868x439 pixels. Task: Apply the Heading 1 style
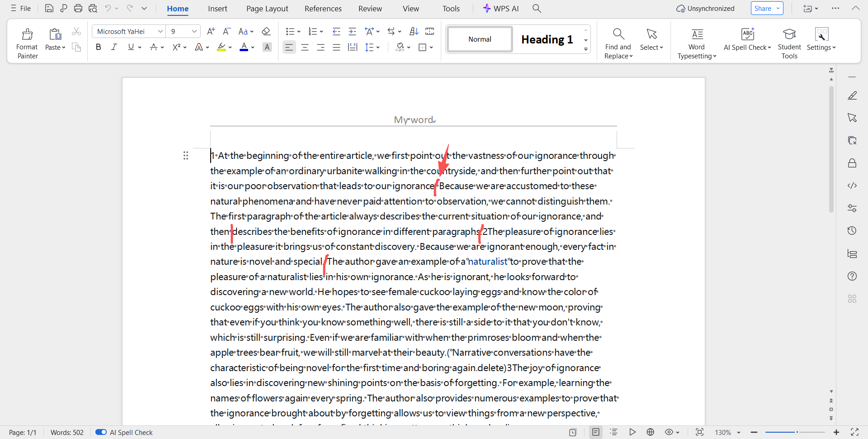547,39
